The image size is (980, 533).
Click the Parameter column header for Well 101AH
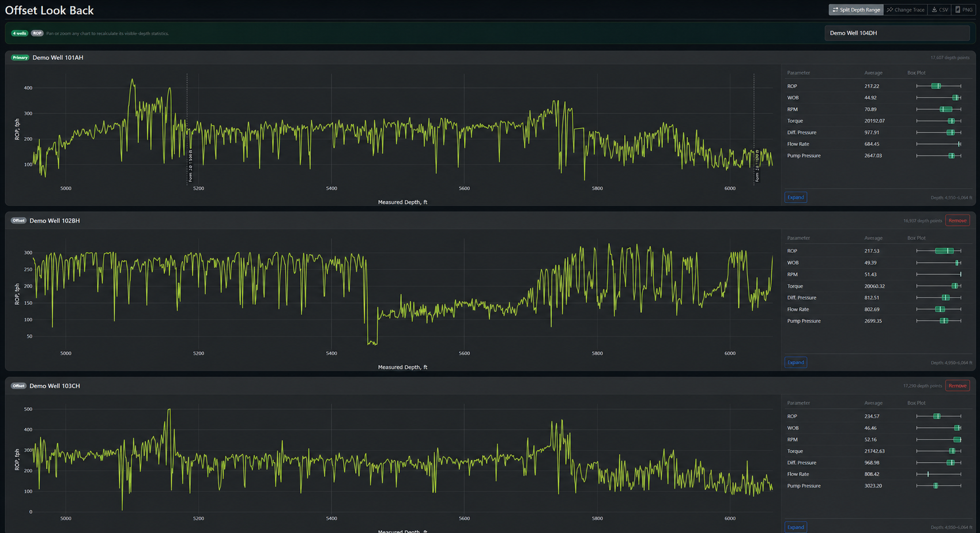(798, 73)
